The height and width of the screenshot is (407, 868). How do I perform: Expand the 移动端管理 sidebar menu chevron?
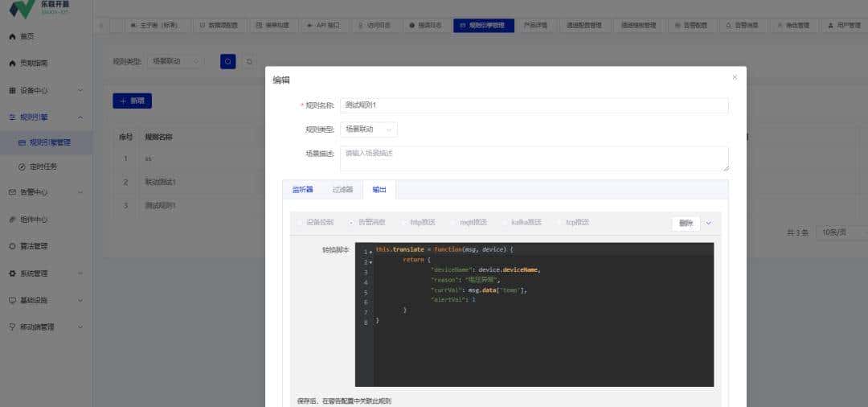(80, 327)
